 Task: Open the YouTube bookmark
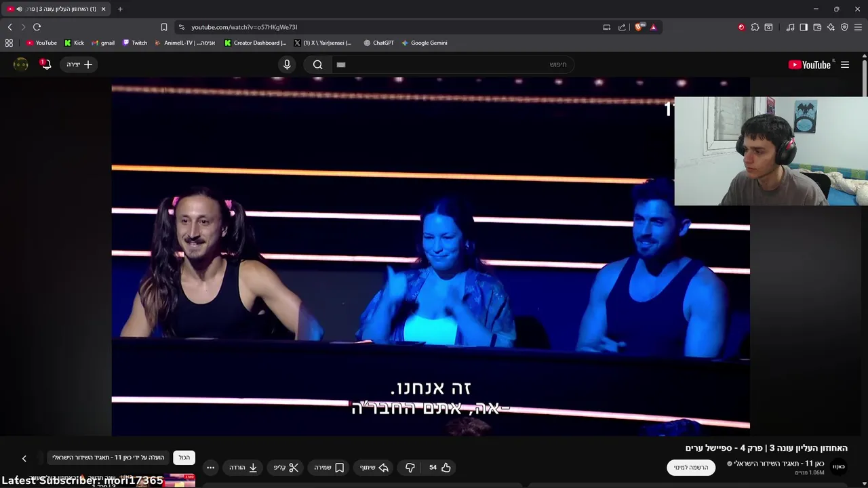point(41,43)
